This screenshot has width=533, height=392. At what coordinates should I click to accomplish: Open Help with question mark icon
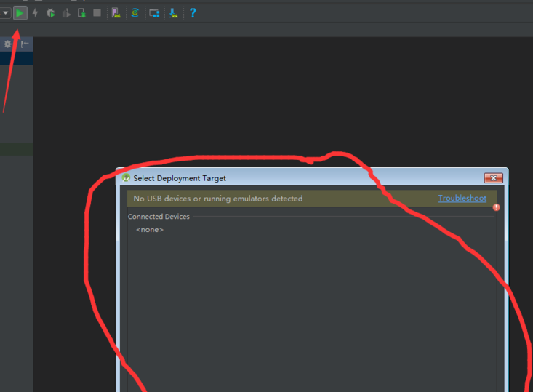pyautogui.click(x=193, y=12)
